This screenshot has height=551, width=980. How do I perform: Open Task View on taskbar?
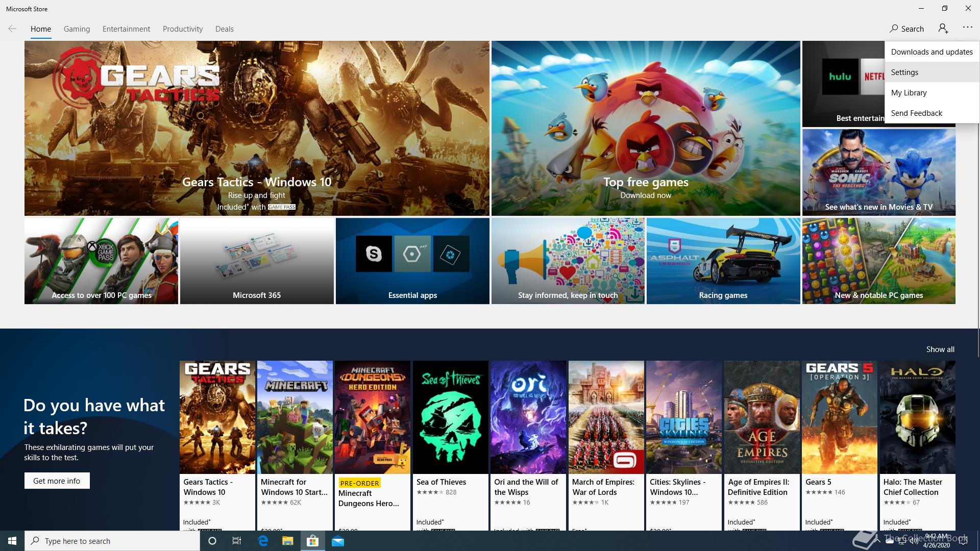point(237,541)
